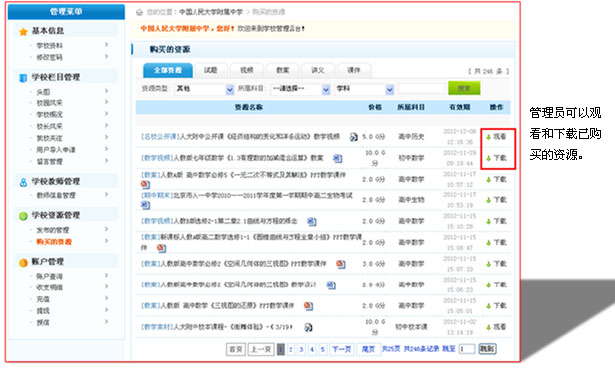This screenshot has width=615, height=370.
Task: Open 学校概况 in the sidebar
Action: tap(49, 115)
